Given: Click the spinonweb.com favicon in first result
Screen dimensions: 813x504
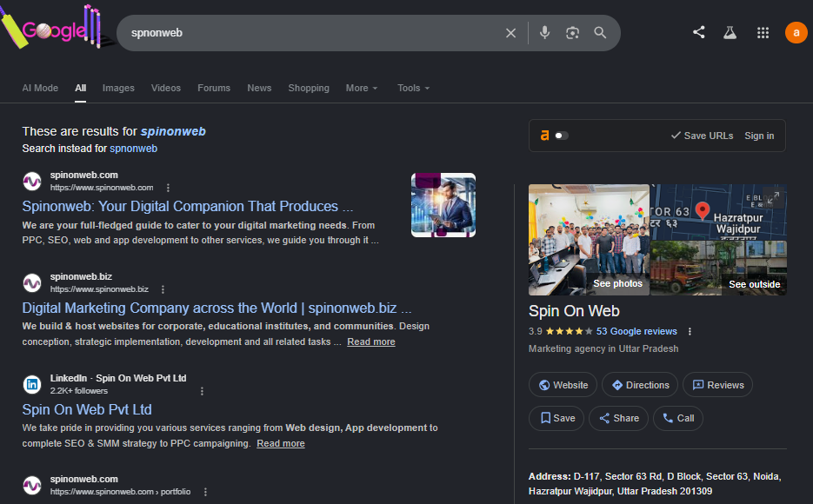Looking at the screenshot, I should (32, 182).
